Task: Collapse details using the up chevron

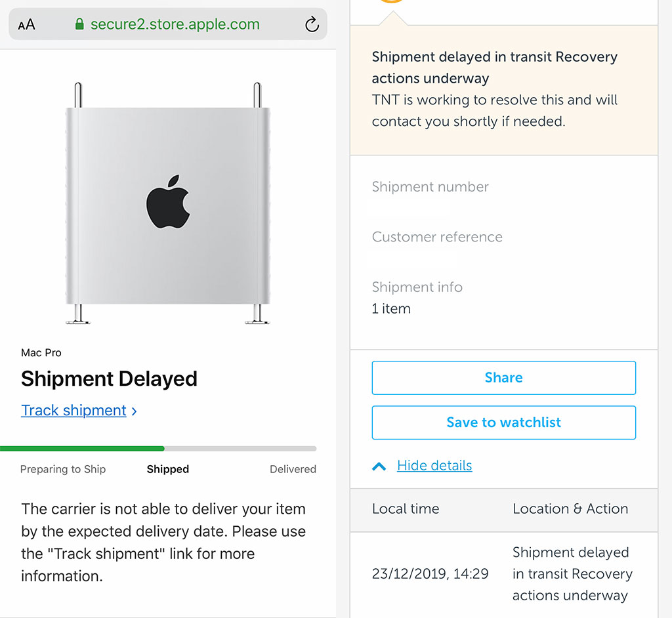Action: (379, 466)
